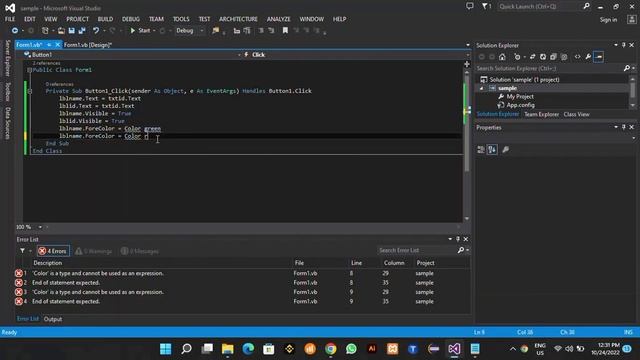Screen dimensions: 640x360
Task: Select My Project in Solution Explorer
Action: tap(520, 97)
